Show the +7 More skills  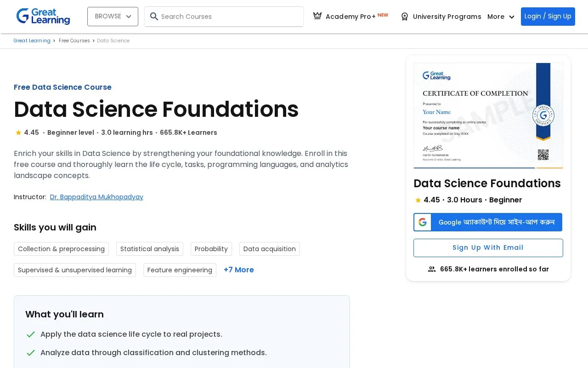coord(238,270)
